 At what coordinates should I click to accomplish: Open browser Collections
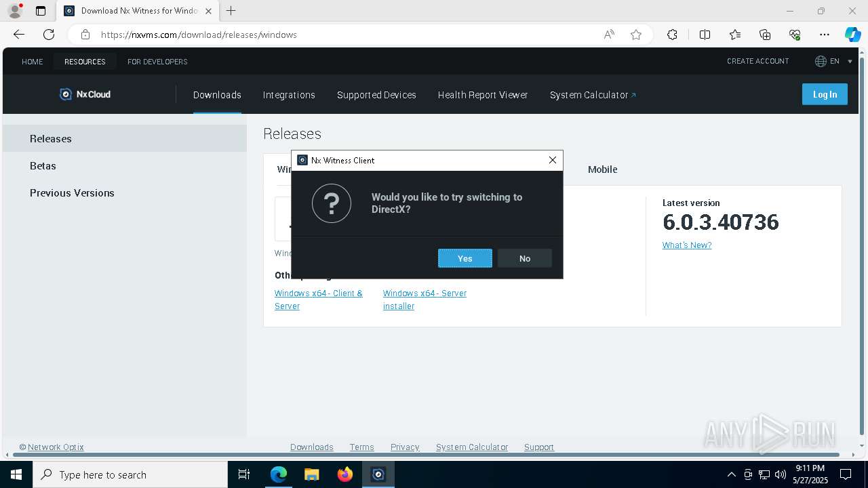point(765,35)
